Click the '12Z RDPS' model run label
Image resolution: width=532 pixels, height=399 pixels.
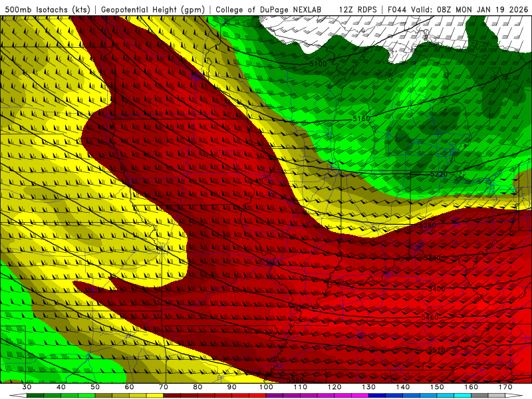pos(358,9)
